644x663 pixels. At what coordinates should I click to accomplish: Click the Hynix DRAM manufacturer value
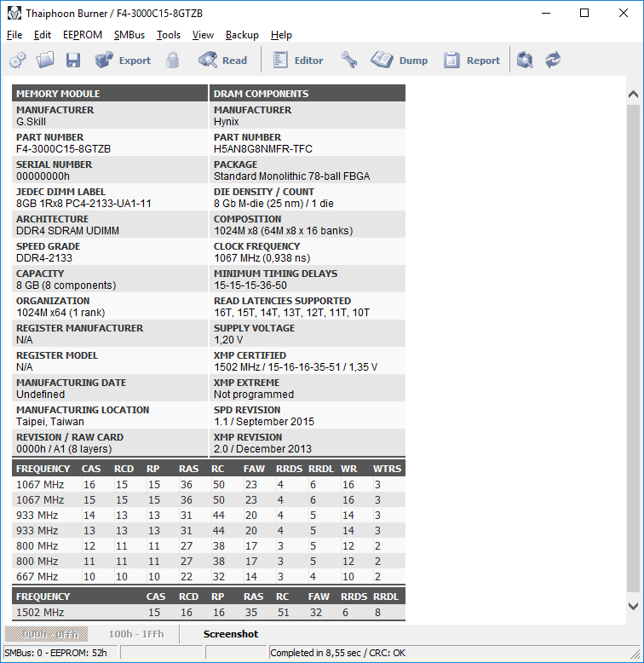pyautogui.click(x=226, y=122)
